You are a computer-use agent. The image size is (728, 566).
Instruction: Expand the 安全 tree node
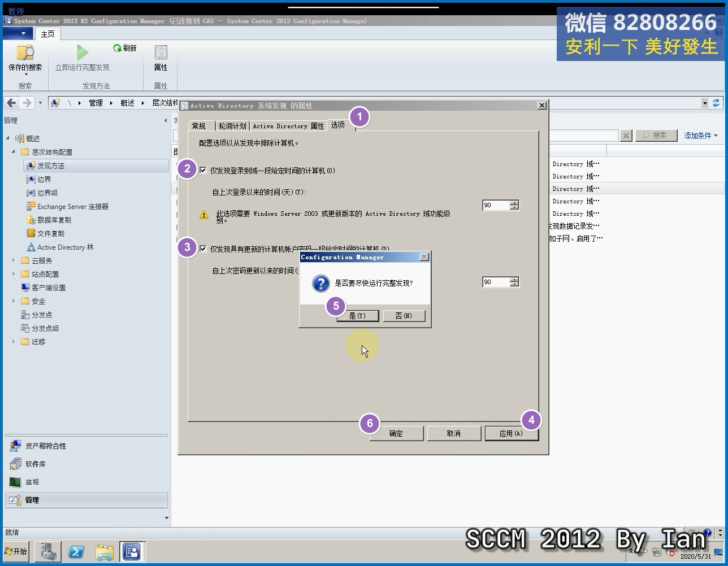pos(14,301)
